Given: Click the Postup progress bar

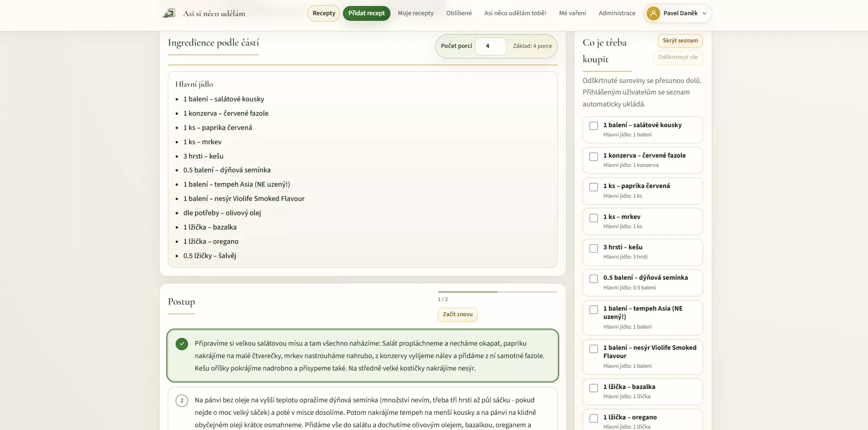Looking at the screenshot, I should point(498,292).
